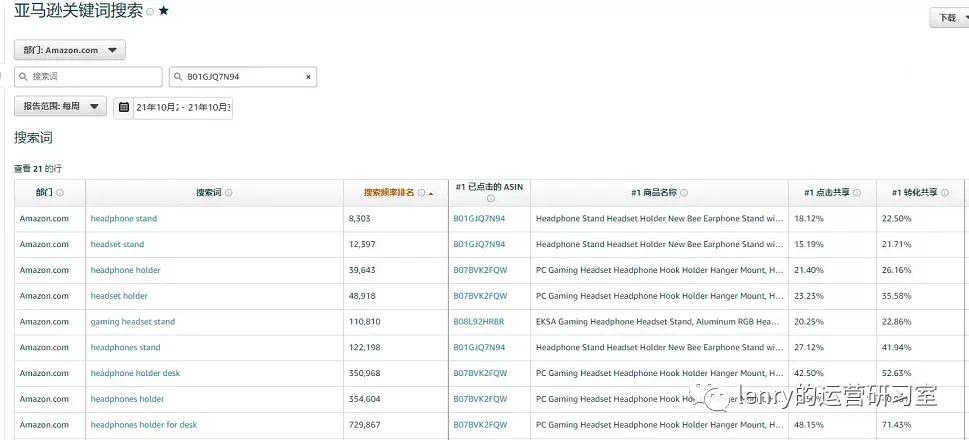Sort by 搜索频率排名 column header

pos(389,193)
